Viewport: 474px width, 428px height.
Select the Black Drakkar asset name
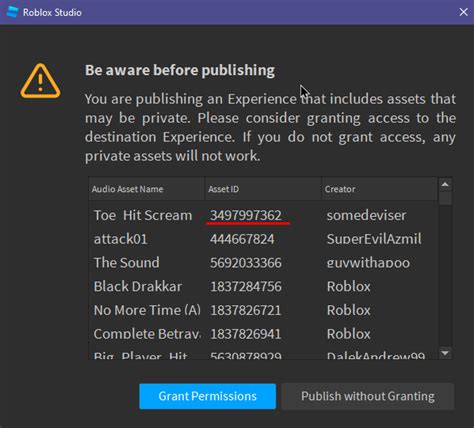pyautogui.click(x=138, y=286)
